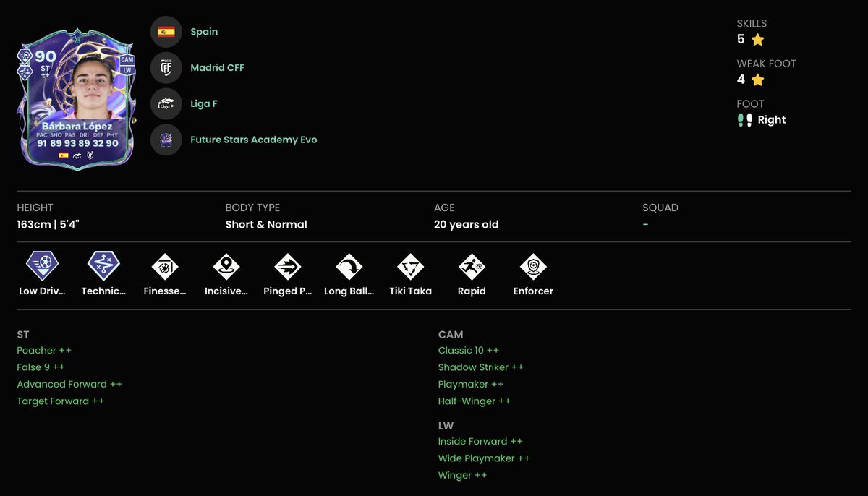The width and height of the screenshot is (868, 496).
Task: Click the CAM position heading
Action: 451,335
